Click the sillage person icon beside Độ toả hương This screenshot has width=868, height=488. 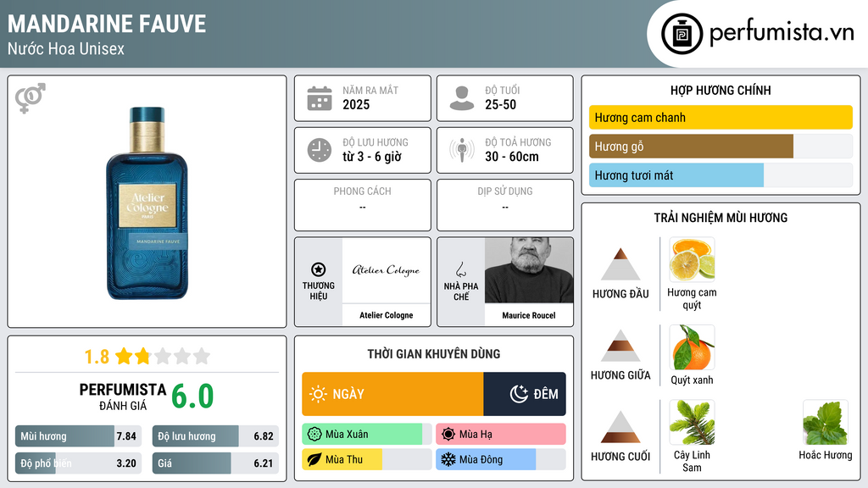coord(462,150)
